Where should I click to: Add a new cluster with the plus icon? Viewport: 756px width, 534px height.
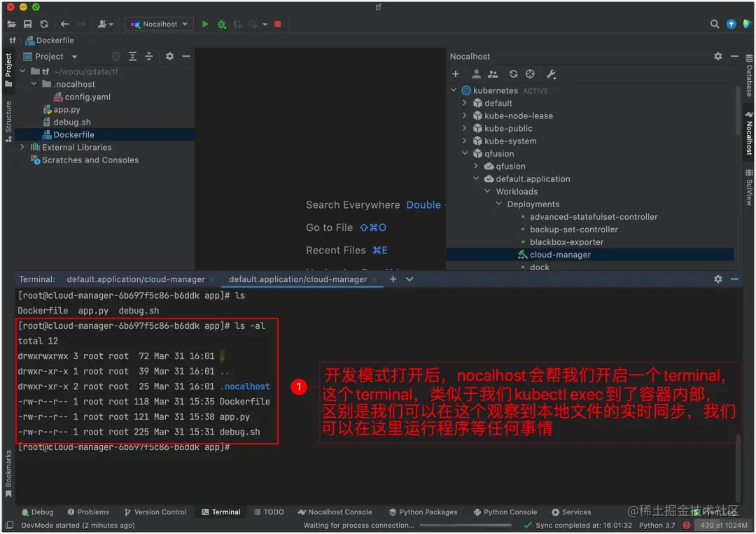(x=456, y=73)
